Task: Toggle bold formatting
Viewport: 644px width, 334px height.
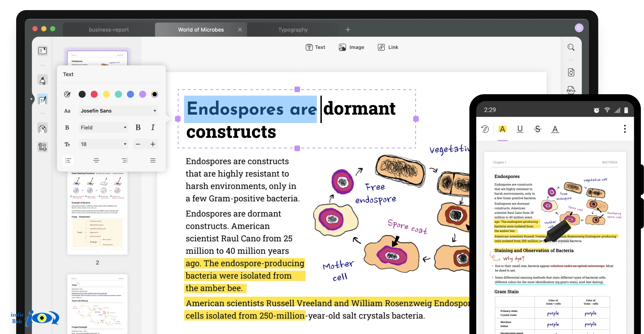Action: [138, 128]
